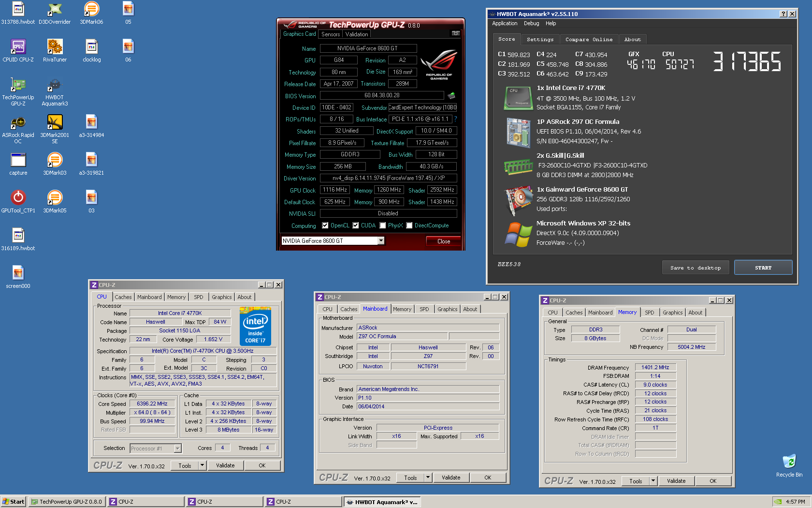Toggle the OpenCL checkbox in GPU-Z
Image resolution: width=812 pixels, height=508 pixels.
coord(325,225)
